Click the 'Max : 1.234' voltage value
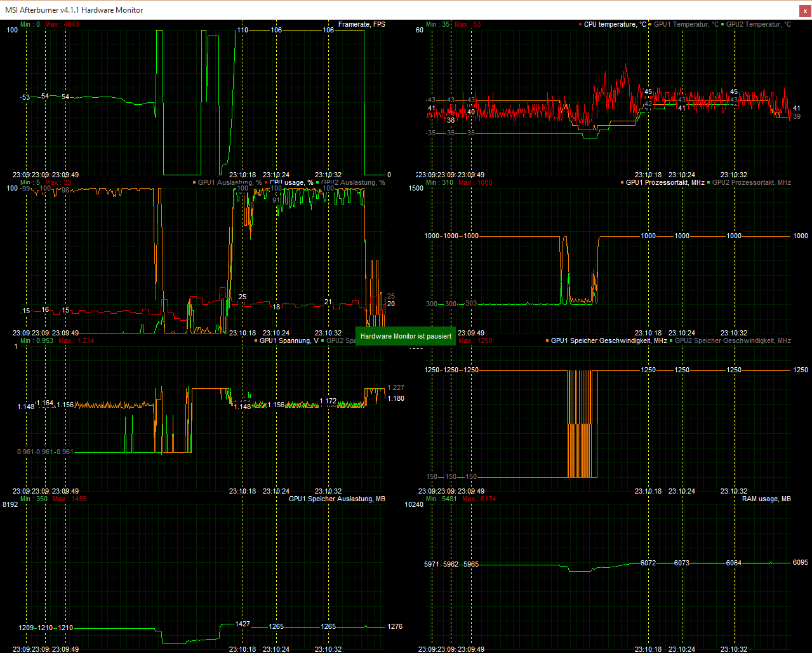Viewport: 812px width, 653px height. [76, 340]
